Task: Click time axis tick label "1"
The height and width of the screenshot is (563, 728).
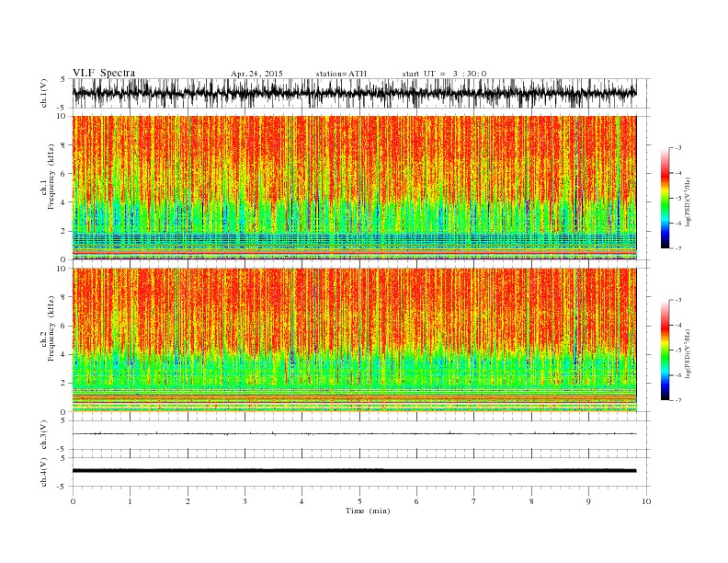Action: [130, 501]
